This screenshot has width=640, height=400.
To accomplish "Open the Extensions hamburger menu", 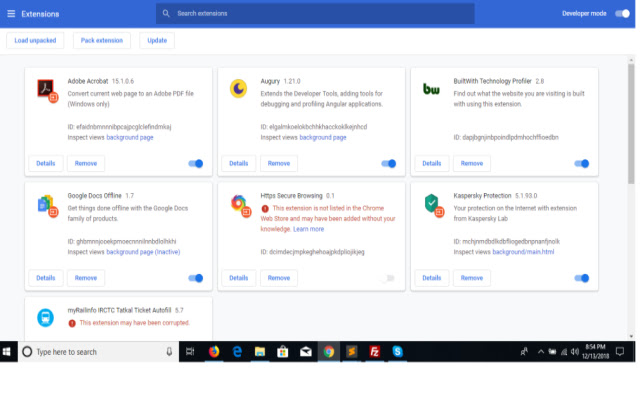I will click(11, 14).
